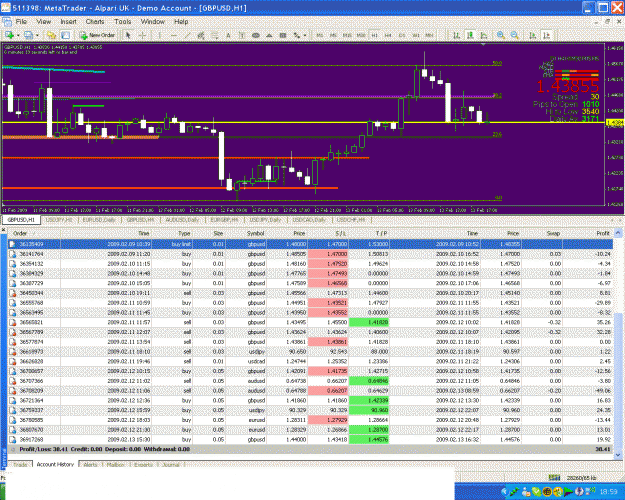Click green T/P cell 1.41820

(369, 322)
